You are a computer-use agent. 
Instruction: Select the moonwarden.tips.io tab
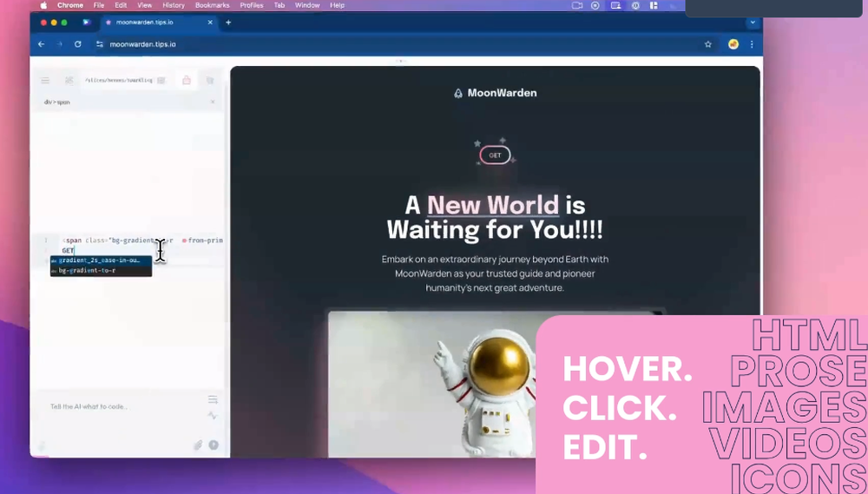(x=158, y=23)
